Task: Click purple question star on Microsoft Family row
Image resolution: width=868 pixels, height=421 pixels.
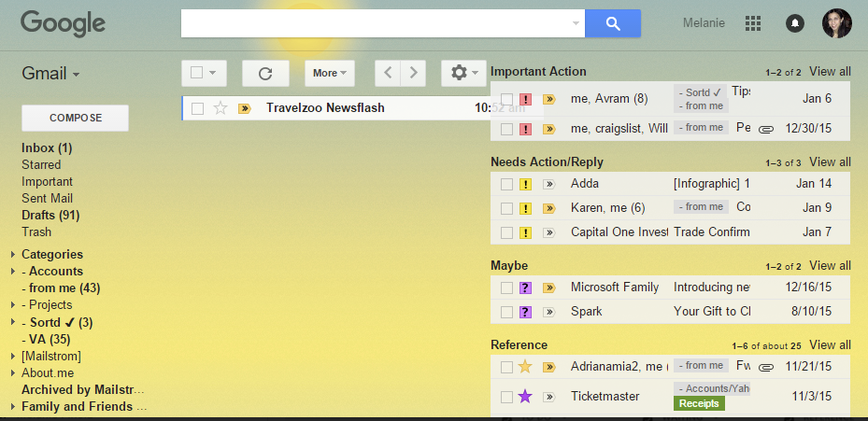Action: pos(525,288)
